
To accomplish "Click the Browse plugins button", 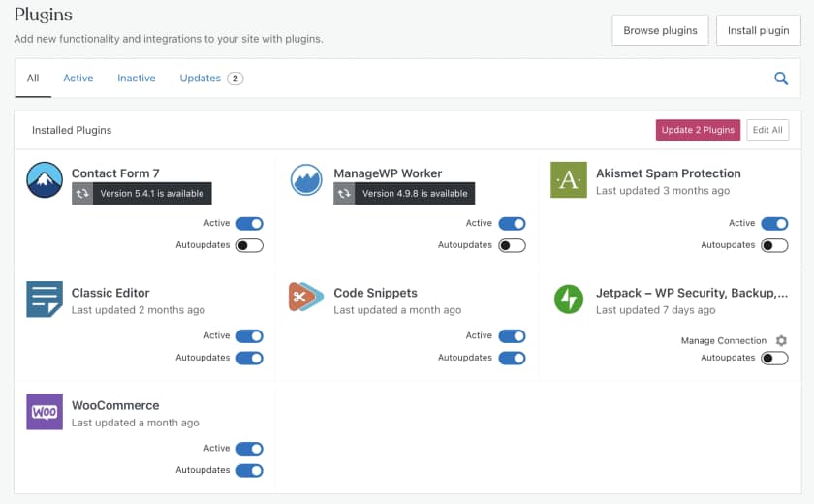I will pos(660,30).
